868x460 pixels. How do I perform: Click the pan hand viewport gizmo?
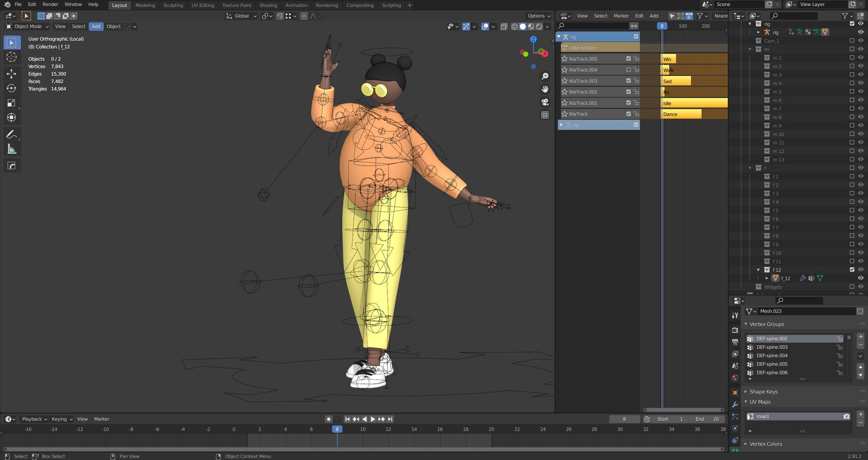(545, 89)
